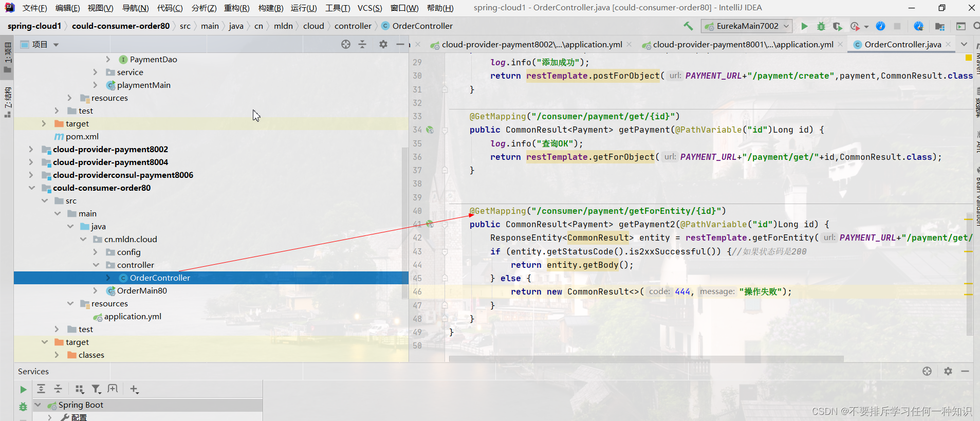
Task: Open the profiler dropdown arrow beside clock icon
Action: pyautogui.click(x=866, y=27)
